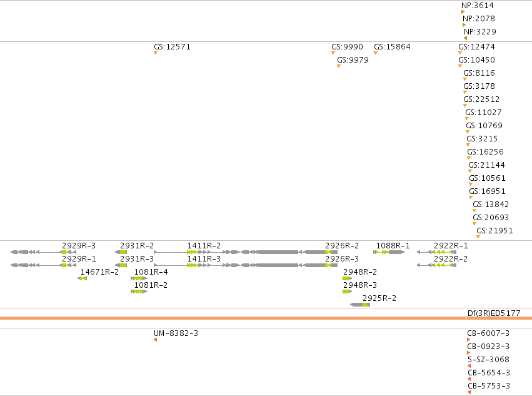Image resolution: width=532 pixels, height=396 pixels.
Task: Click the GS:16951 label
Action: 488,192
